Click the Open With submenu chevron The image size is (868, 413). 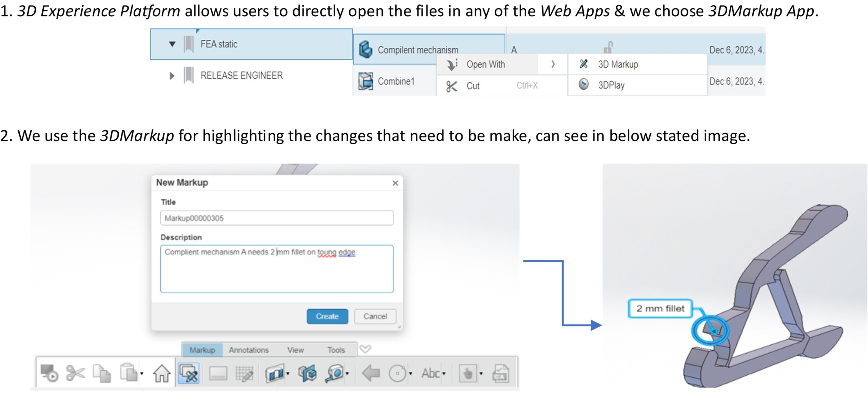pyautogui.click(x=553, y=64)
